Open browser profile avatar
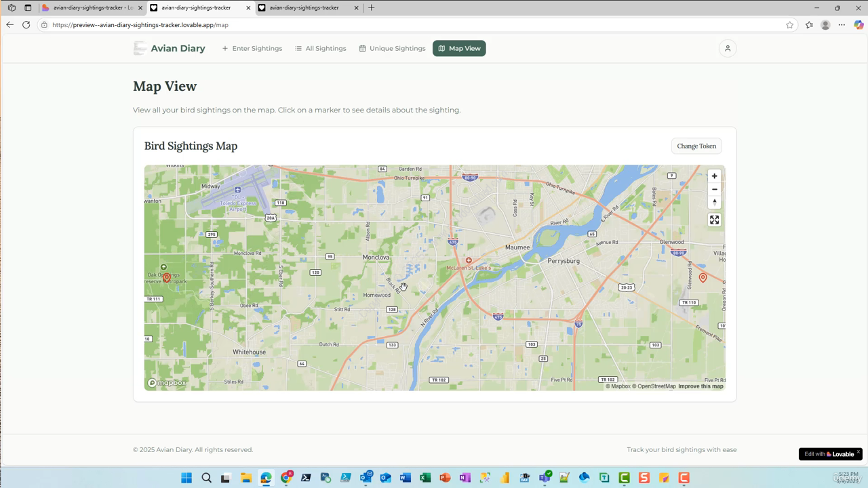Image resolution: width=868 pixels, height=488 pixels. click(825, 25)
